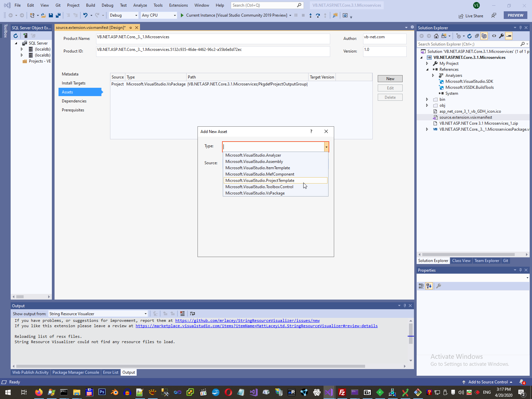Toggle Preview Selected Items in Solution Explorer
The height and width of the screenshot is (399, 532).
coord(509,36)
